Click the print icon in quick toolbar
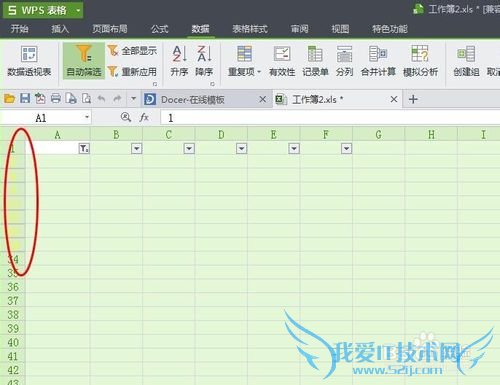This screenshot has height=385, width=500. click(56, 99)
